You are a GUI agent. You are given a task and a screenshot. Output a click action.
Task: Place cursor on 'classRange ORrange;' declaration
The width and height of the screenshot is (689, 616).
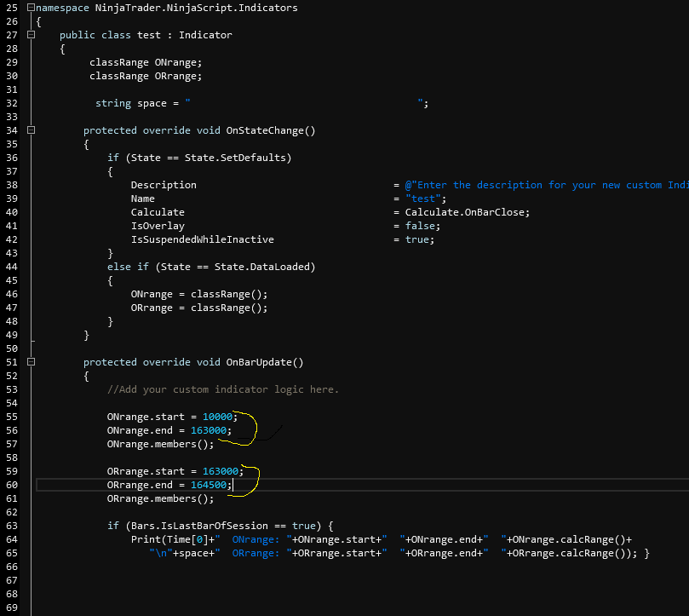[x=146, y=76]
